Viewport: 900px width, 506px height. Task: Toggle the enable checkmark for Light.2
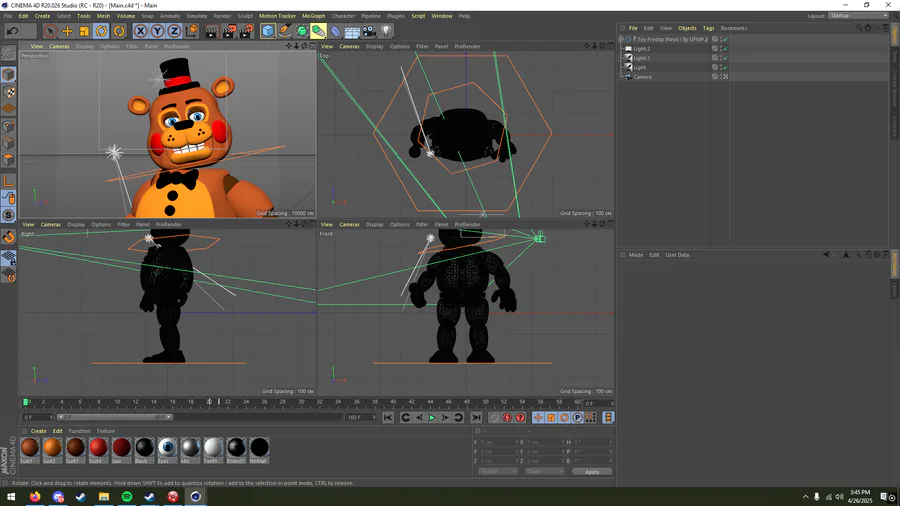[x=726, y=49]
